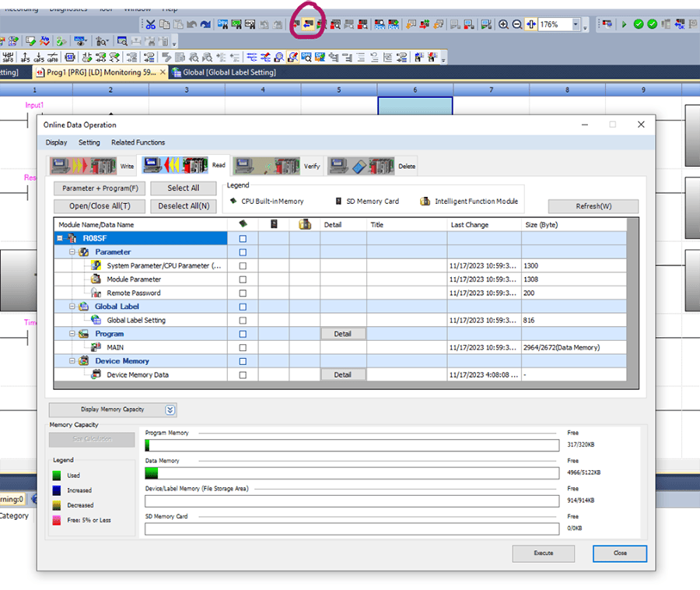Enable the Device Memory Data checkbox
The width and height of the screenshot is (700, 590).
pos(243,375)
